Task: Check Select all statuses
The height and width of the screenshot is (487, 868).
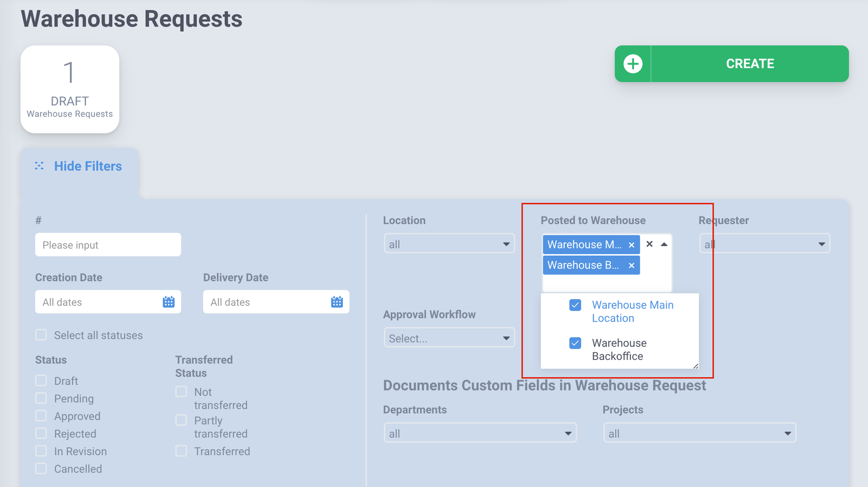Action: click(41, 335)
